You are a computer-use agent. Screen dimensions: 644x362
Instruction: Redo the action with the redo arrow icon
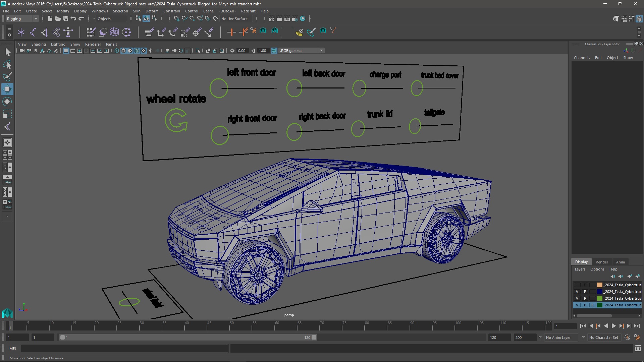[81, 19]
